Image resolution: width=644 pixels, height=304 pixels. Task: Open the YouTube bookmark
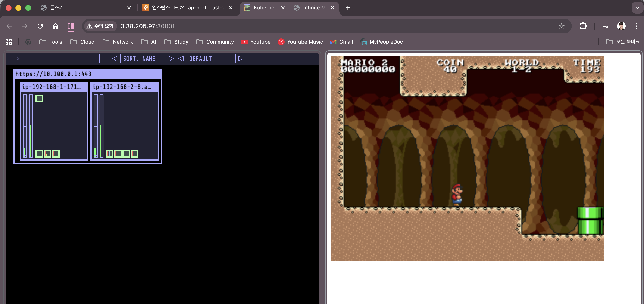click(x=256, y=42)
